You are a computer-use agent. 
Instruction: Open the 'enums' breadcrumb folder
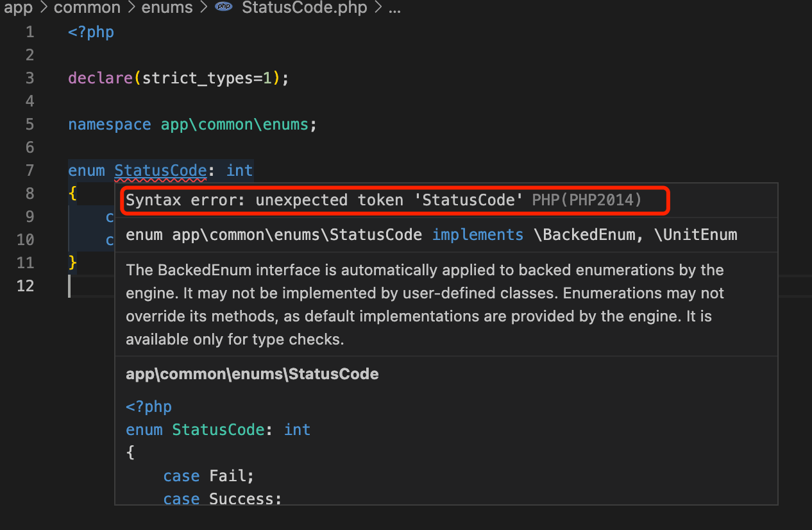[x=167, y=8]
